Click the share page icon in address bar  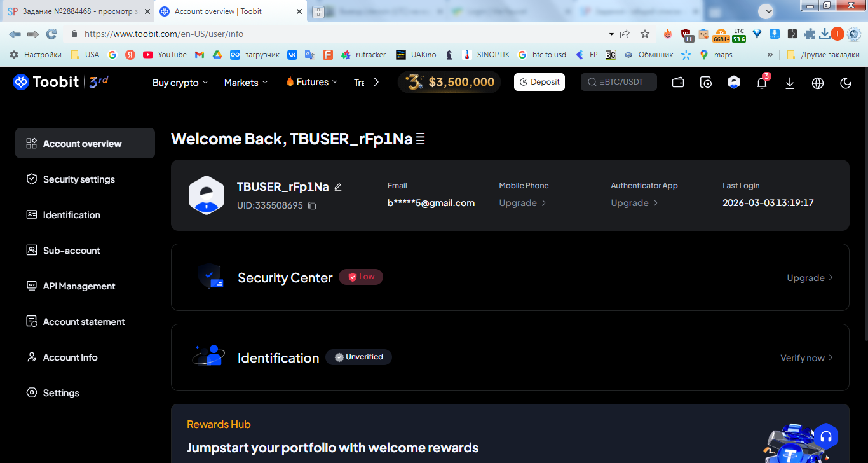[x=625, y=34]
